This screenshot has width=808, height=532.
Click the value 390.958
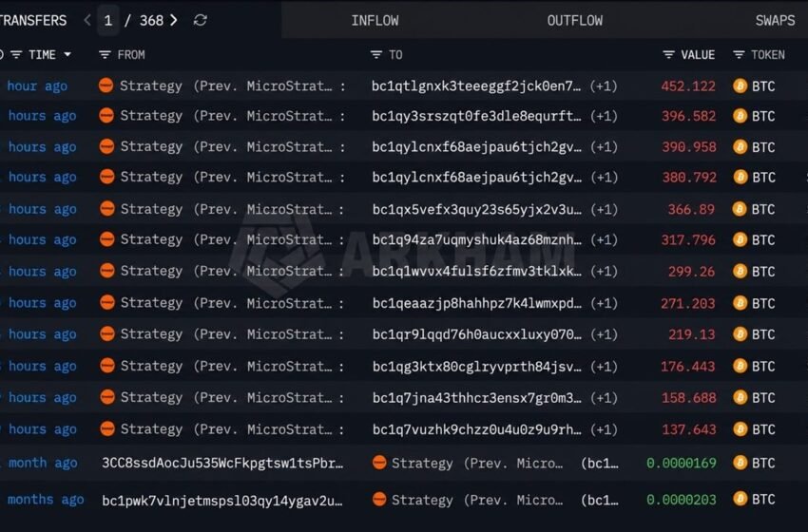point(689,147)
